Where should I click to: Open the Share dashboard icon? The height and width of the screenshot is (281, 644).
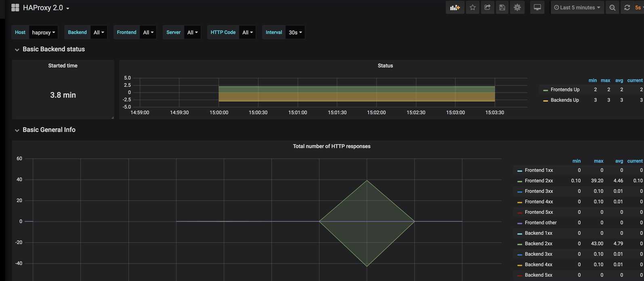click(487, 8)
